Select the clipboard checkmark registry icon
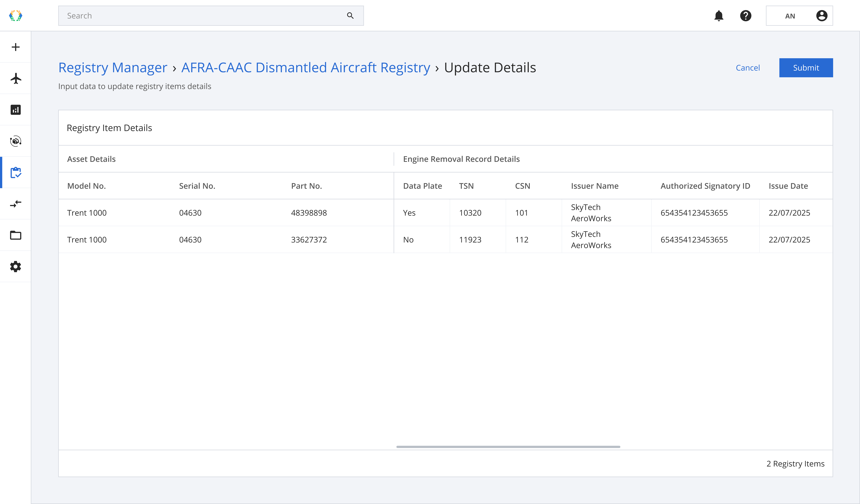This screenshot has height=504, width=860. (x=15, y=173)
